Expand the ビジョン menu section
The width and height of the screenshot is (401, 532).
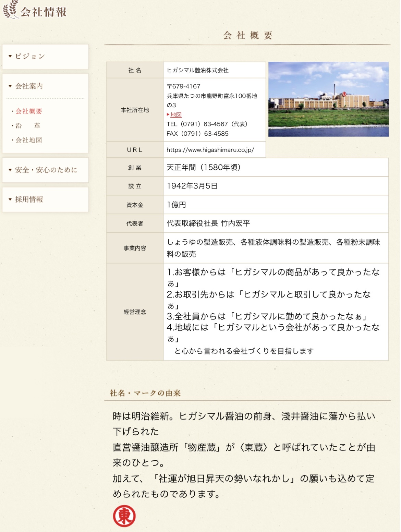click(45, 57)
